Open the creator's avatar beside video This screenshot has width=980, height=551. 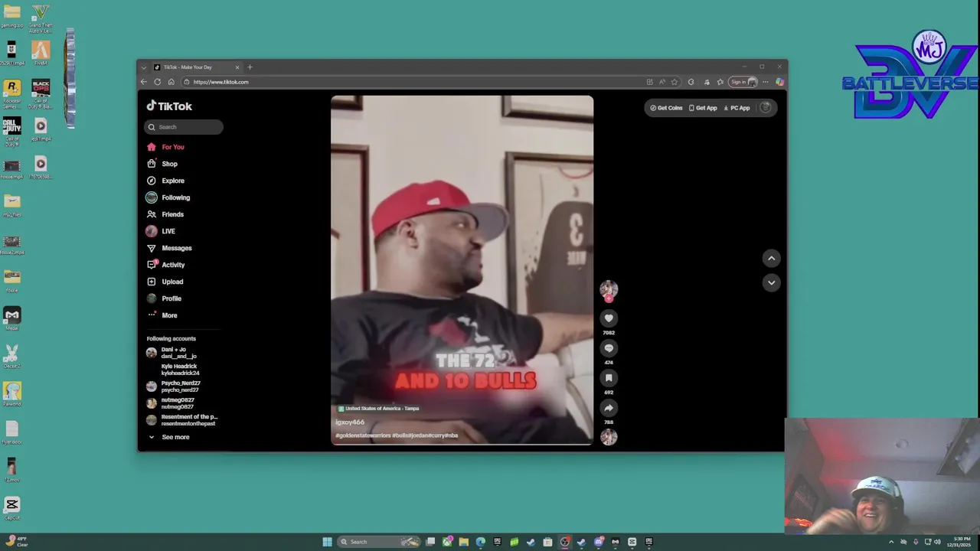click(x=609, y=289)
